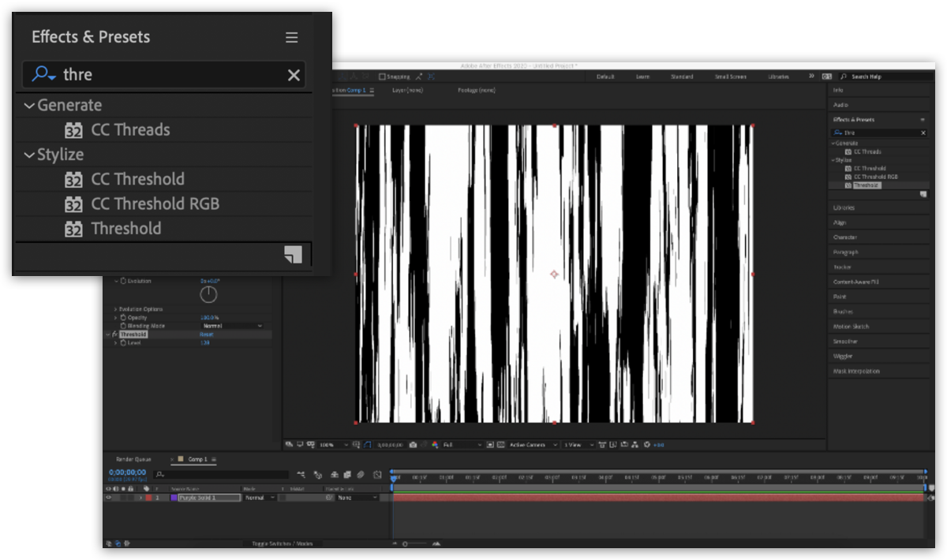Collapse the Stylize category in the callout
The height and width of the screenshot is (560, 947).
point(29,155)
